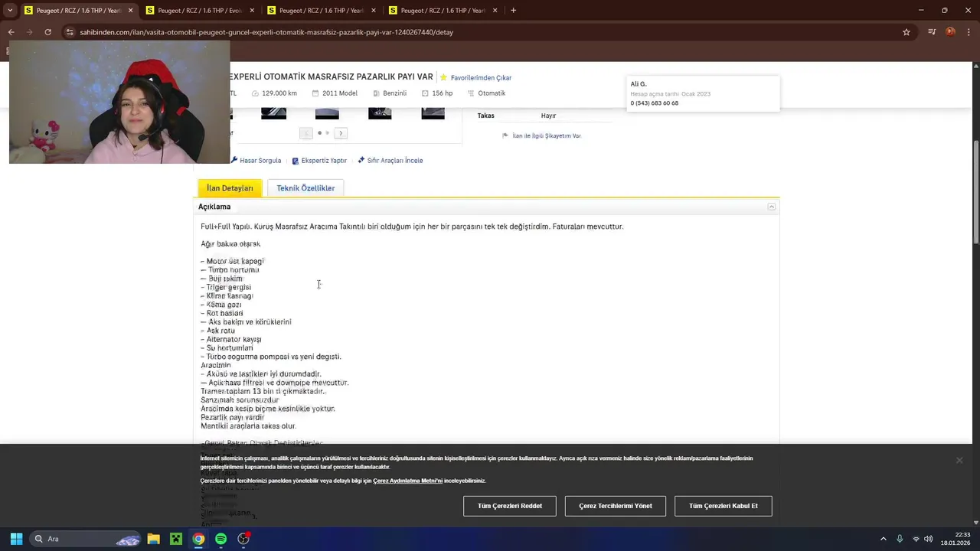This screenshot has width=980, height=551.
Task: Switch to İlan Detayları tab
Action: tap(230, 188)
